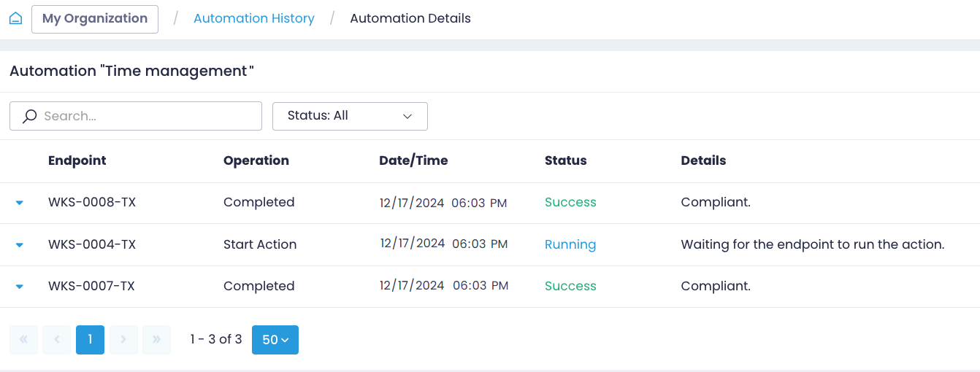Click the Details column header

click(x=704, y=160)
